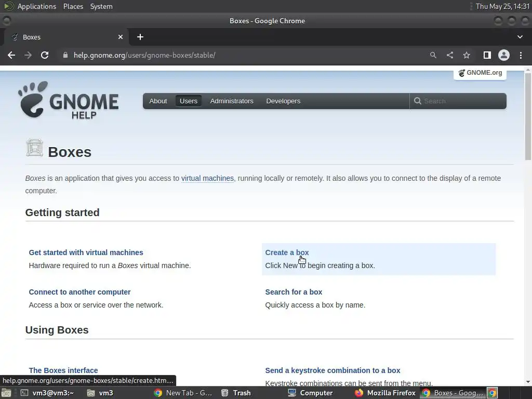Image resolution: width=532 pixels, height=399 pixels.
Task: Share this page using share icon
Action: pos(450,55)
